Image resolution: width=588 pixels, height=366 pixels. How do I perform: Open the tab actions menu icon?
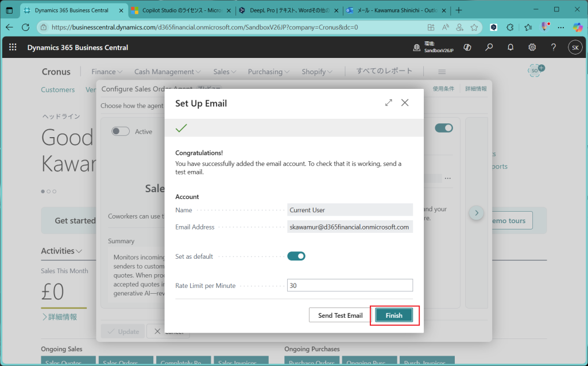[x=9, y=10]
